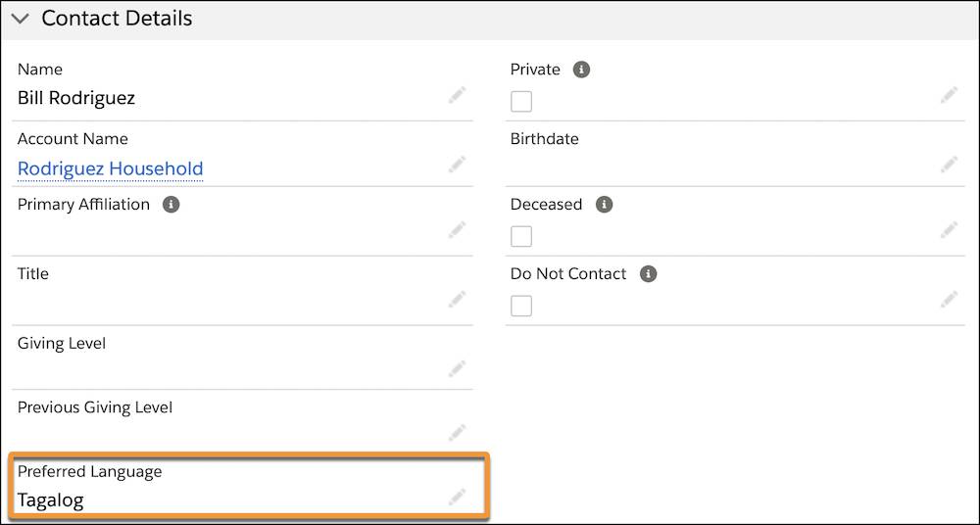
Task: Open the Rodriguez Household account link
Action: (110, 168)
